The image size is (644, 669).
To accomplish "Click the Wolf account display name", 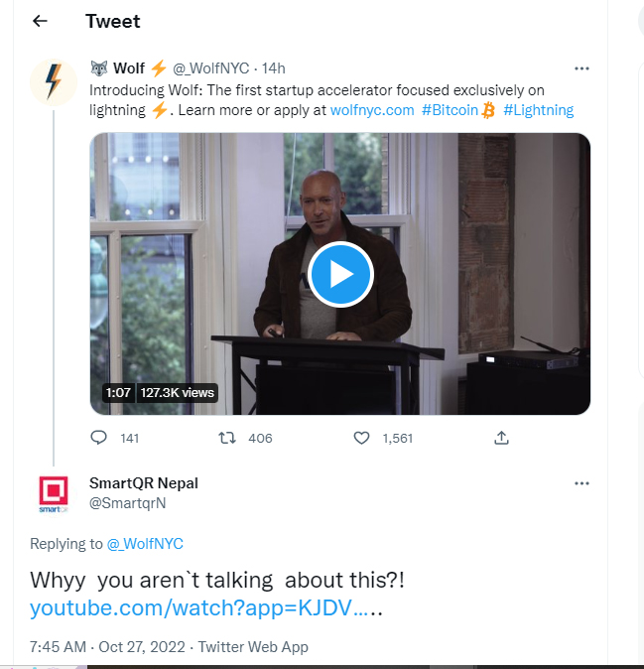I will 129,68.
